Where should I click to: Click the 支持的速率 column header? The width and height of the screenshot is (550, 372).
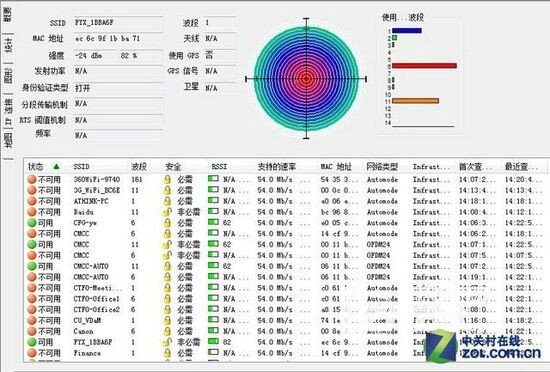[x=277, y=167]
